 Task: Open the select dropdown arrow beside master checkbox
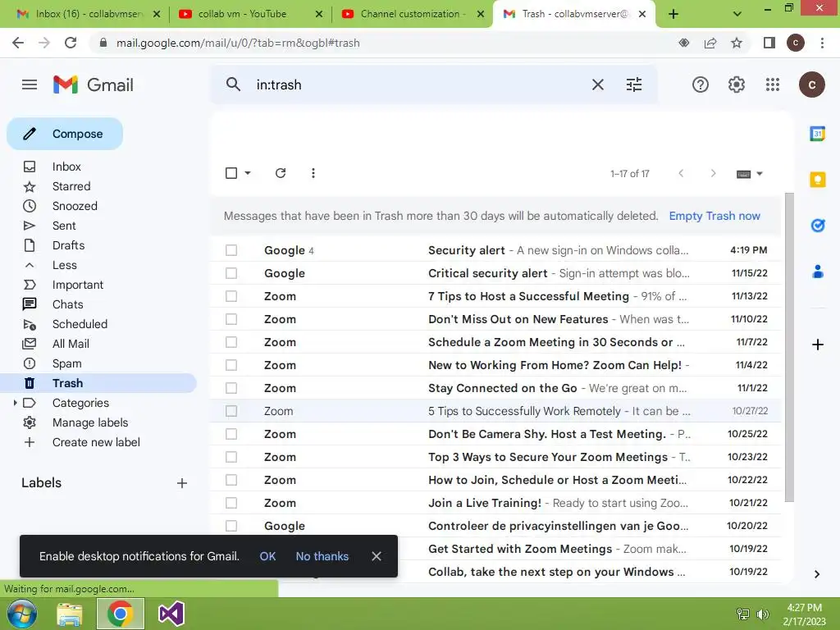[x=248, y=173]
